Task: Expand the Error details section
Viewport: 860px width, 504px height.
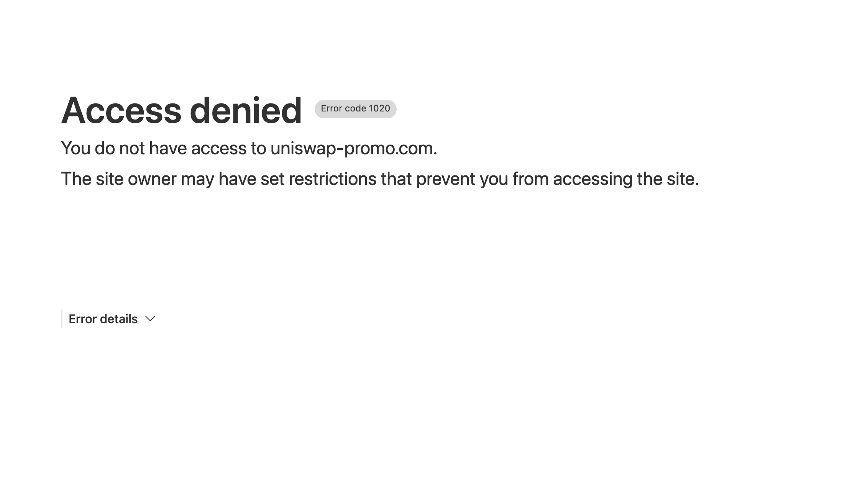Action: [112, 319]
